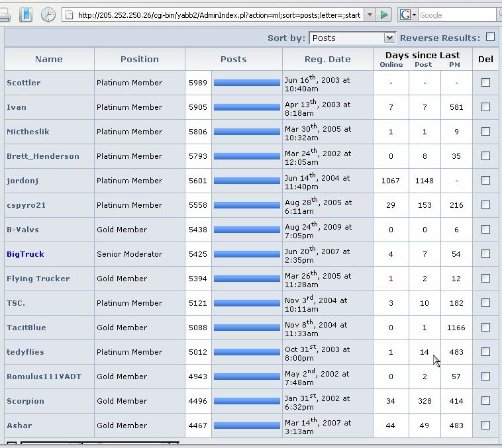Click the post count bar for Mictheslik
This screenshot has height=448, width=502.
[246, 132]
